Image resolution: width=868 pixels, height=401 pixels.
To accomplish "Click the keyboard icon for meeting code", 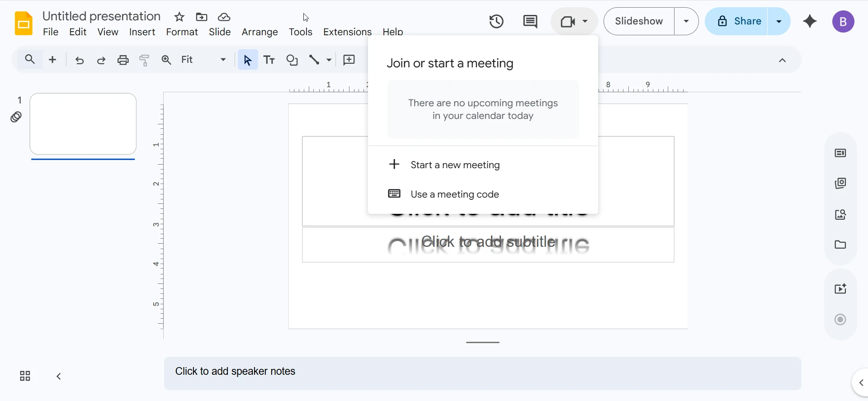I will pos(394,193).
